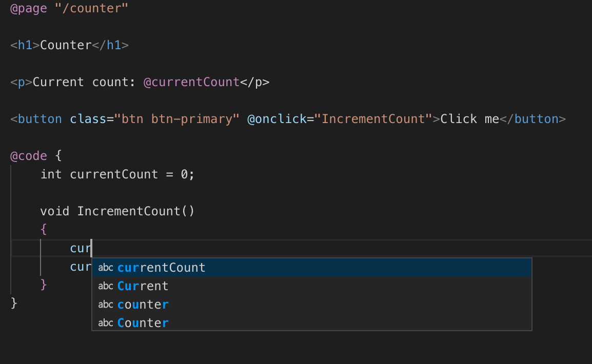Viewport: 592px width, 364px height.
Task: Select currentCount from the autocomplete list
Action: point(160,267)
